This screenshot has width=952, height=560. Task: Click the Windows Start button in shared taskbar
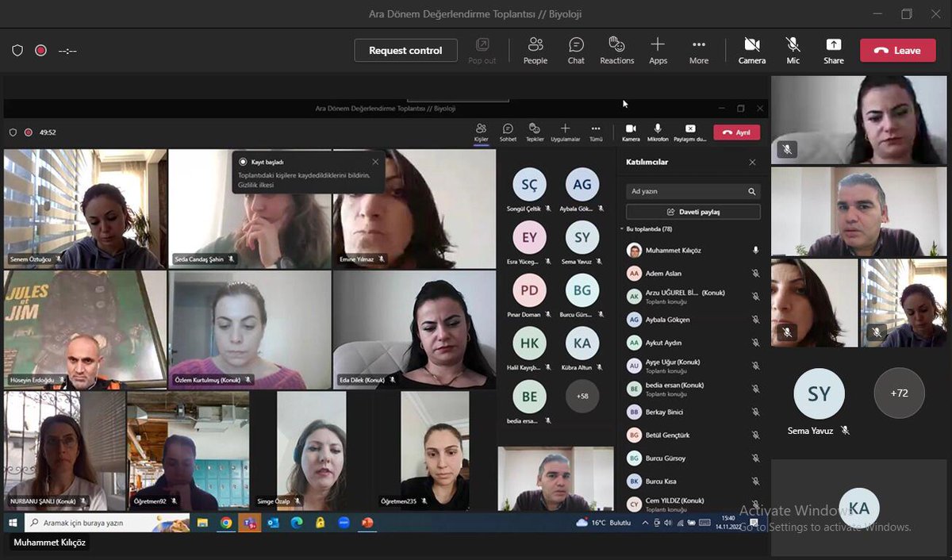(x=13, y=523)
